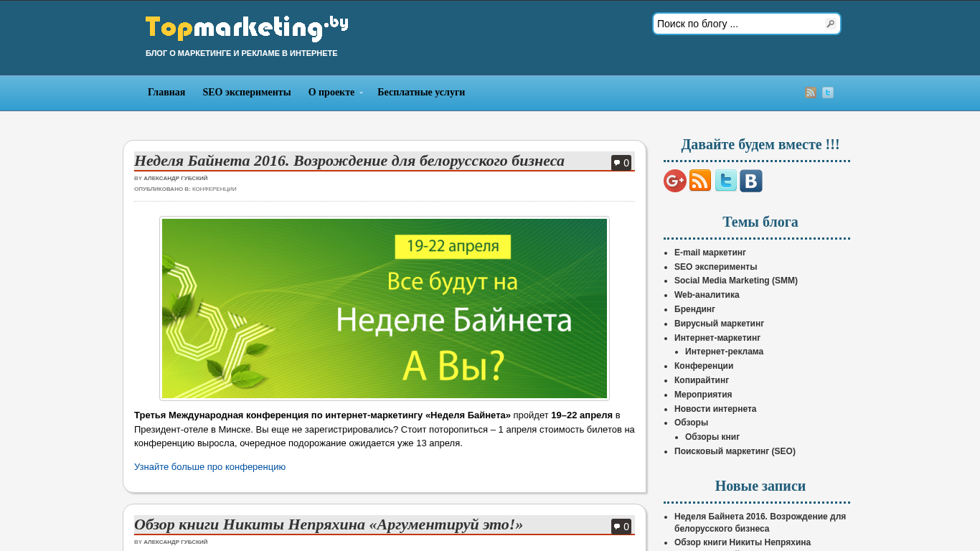
Task: Select Конференции topic in sidebar
Action: (x=704, y=366)
